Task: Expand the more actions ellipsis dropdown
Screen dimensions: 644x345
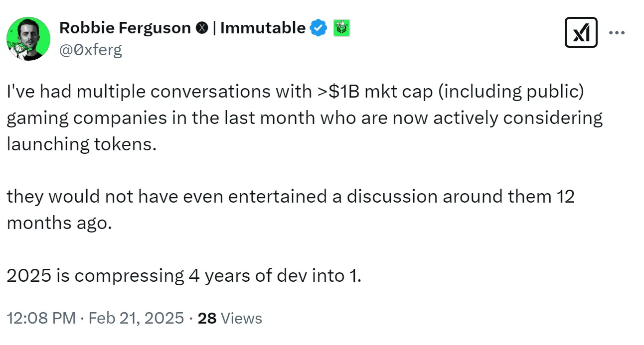Action: click(618, 32)
